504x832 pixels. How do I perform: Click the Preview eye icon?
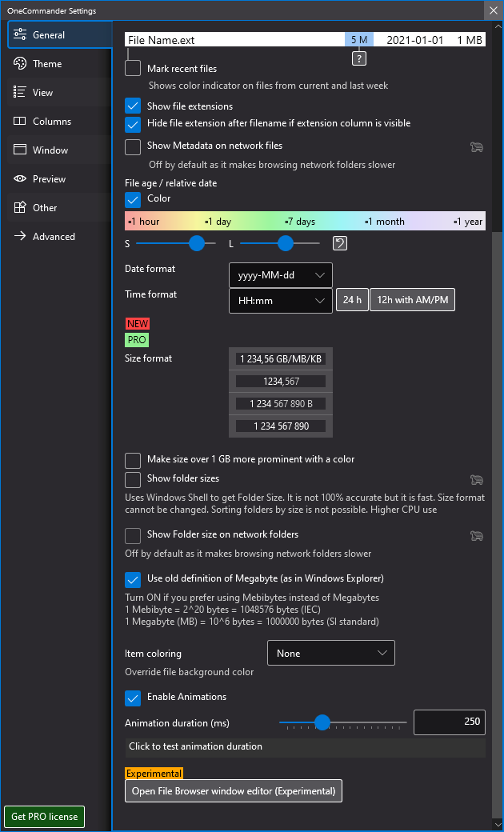pyautogui.click(x=19, y=179)
